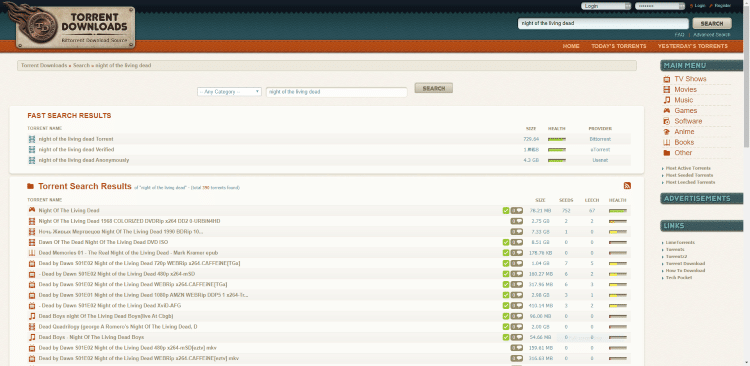Screen dimensions: 750x366
Task: Open YESTERDAY'S TORRENTS in navigation bar
Action: tap(693, 46)
